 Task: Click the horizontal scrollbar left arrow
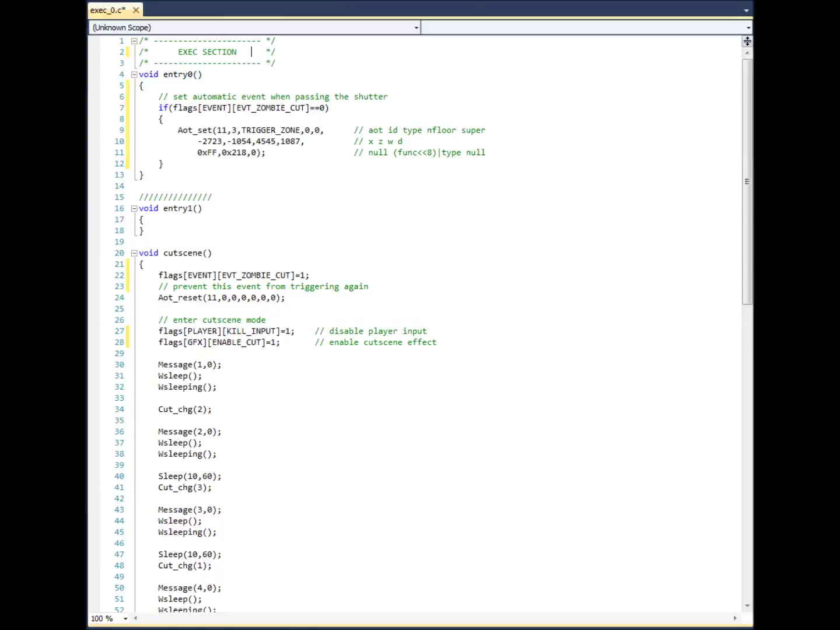click(x=135, y=618)
